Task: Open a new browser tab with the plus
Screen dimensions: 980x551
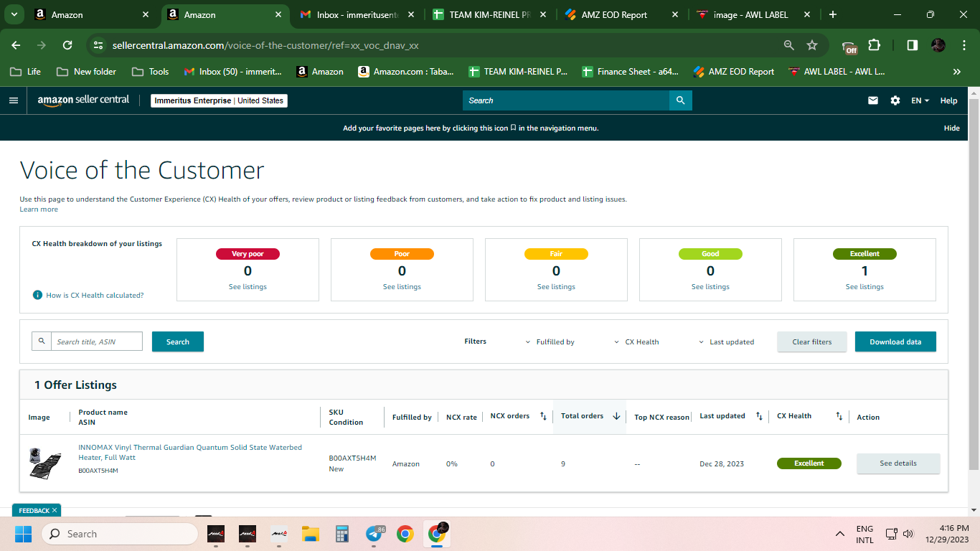Action: (x=832, y=14)
